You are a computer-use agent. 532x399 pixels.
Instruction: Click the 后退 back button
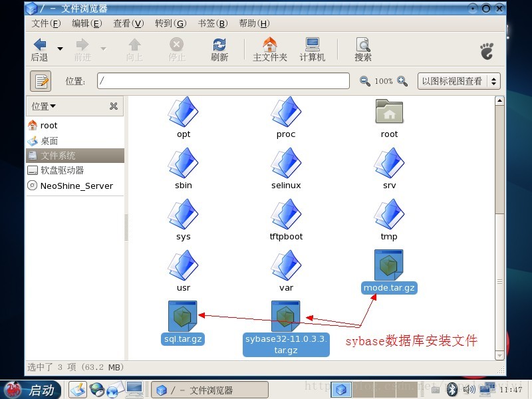[x=41, y=49]
